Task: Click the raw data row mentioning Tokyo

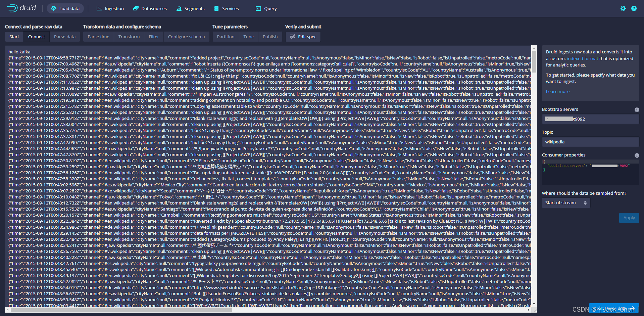Action: (270, 197)
